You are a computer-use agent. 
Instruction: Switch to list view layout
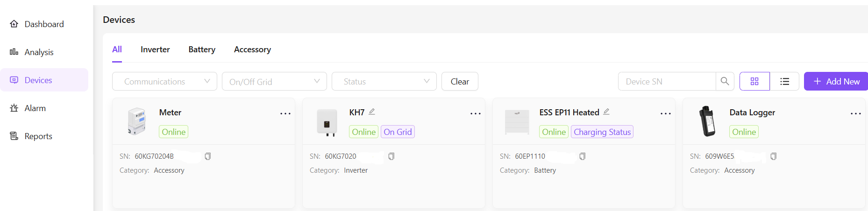(784, 81)
